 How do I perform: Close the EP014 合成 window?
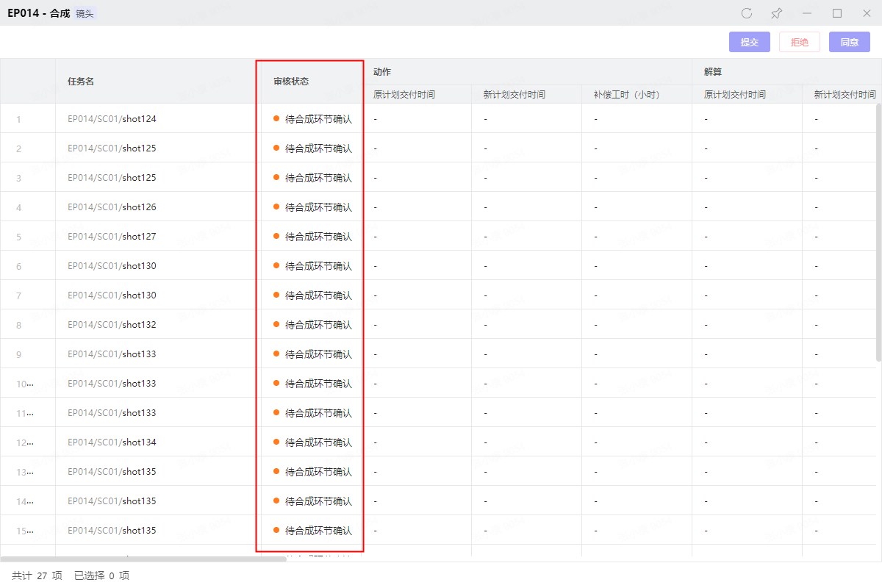(867, 13)
